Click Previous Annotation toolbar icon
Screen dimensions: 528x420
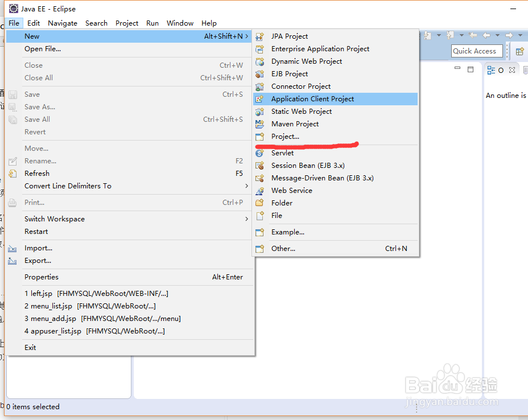(x=450, y=35)
